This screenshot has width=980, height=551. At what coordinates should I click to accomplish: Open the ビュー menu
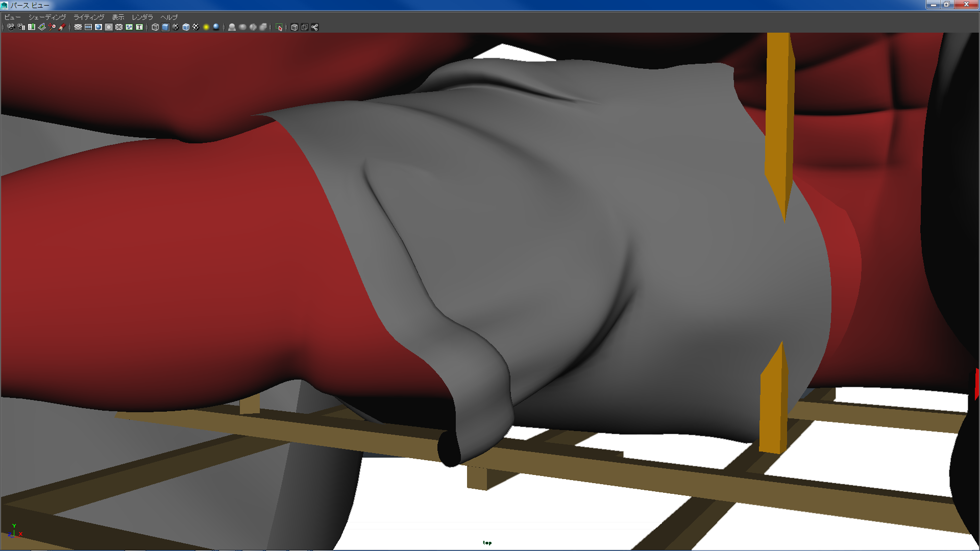point(12,17)
